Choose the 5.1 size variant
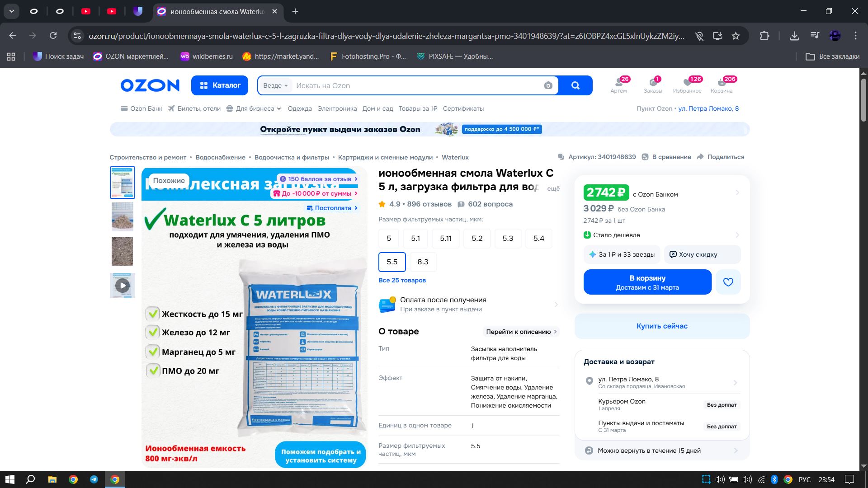 415,238
